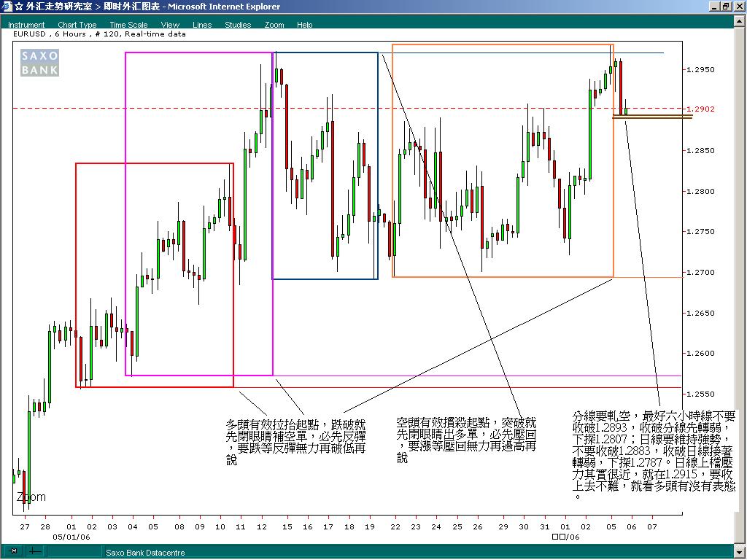
Task: Click the 22 date tick on time axis
Action: pos(395,526)
